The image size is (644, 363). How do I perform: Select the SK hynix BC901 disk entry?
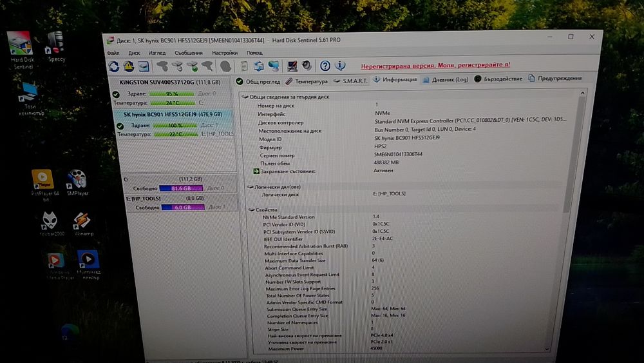[x=175, y=124]
